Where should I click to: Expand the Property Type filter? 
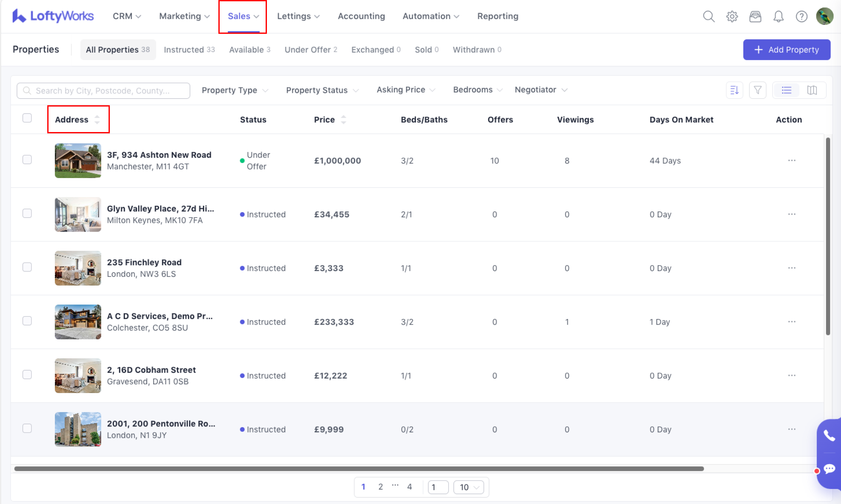[235, 90]
